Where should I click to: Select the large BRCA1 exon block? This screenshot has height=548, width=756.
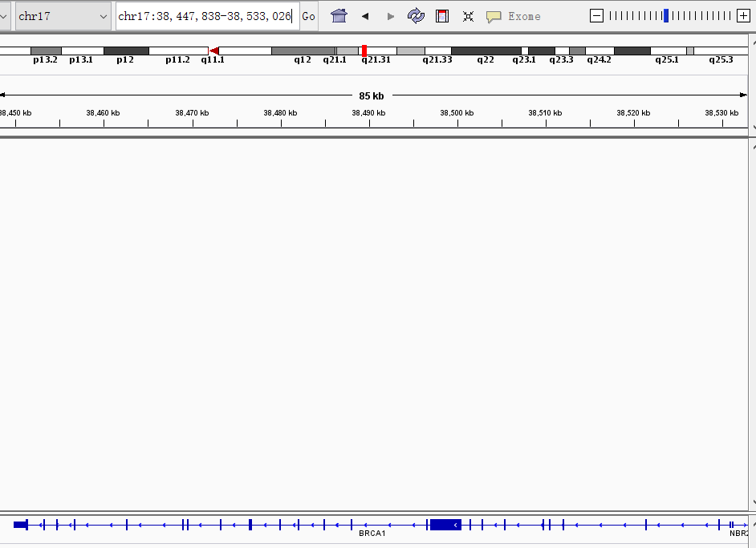[445, 525]
